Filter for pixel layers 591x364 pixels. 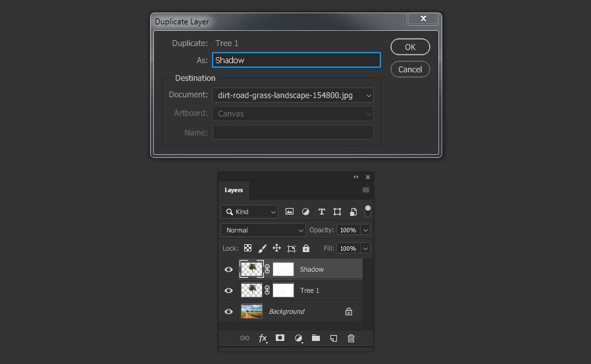290,212
